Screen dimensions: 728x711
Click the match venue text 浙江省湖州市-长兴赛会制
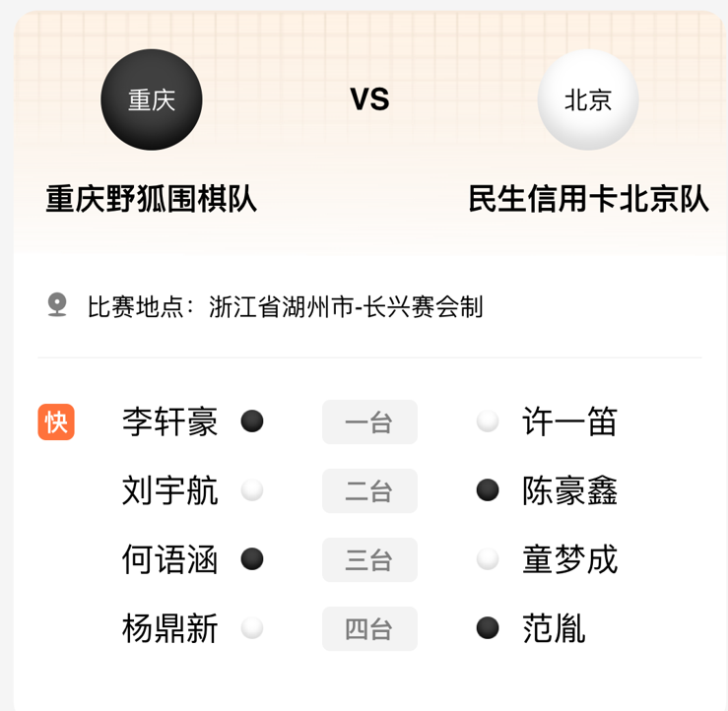(346, 306)
